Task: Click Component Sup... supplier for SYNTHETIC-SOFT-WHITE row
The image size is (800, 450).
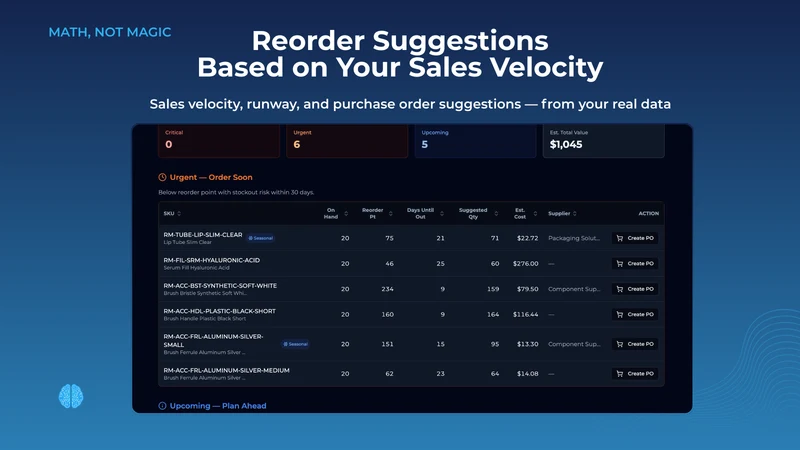Action: [574, 289]
